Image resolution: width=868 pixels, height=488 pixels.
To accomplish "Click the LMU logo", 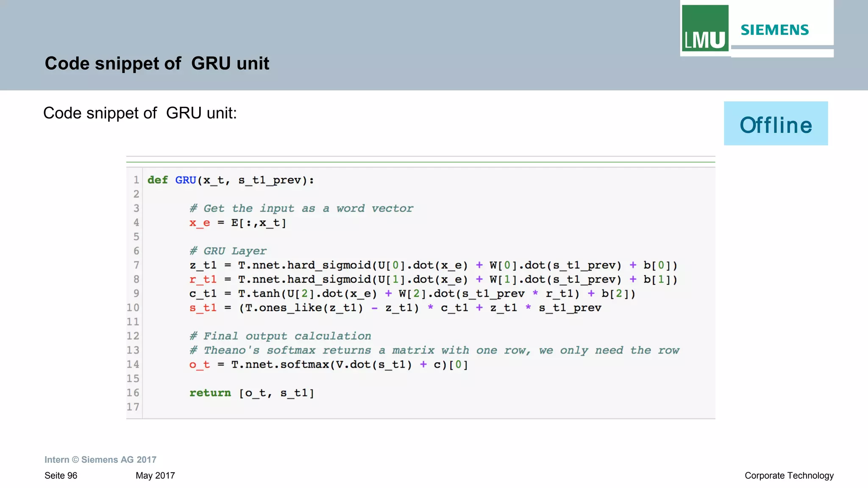I will (705, 28).
